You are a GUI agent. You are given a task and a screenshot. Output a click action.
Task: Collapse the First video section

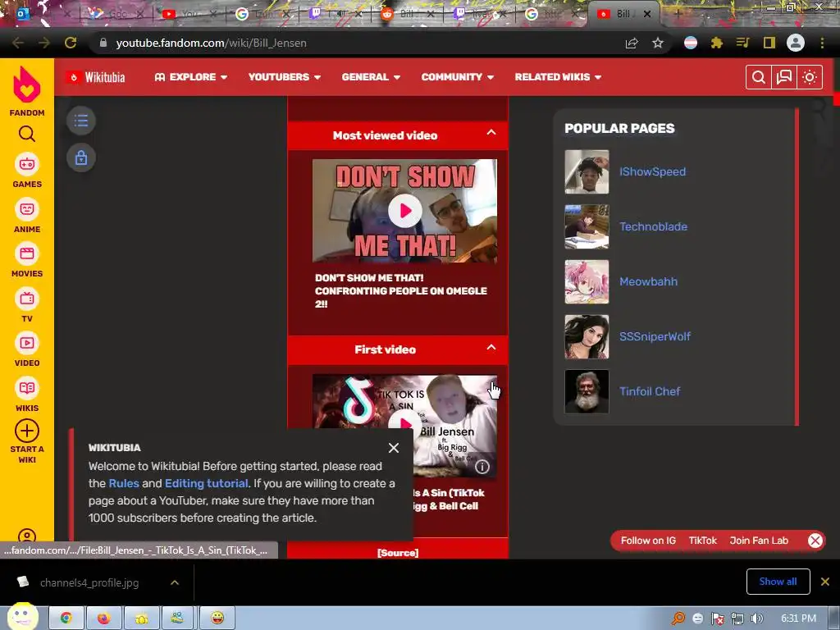491,347
